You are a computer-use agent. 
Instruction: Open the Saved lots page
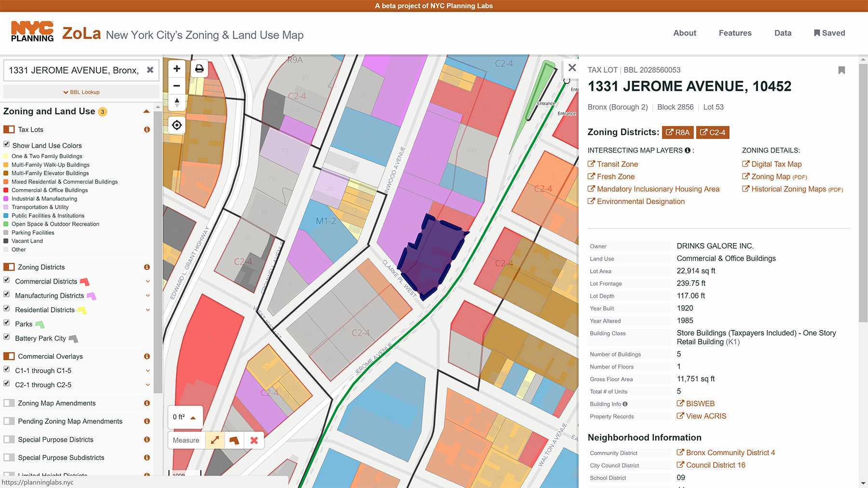(x=829, y=33)
